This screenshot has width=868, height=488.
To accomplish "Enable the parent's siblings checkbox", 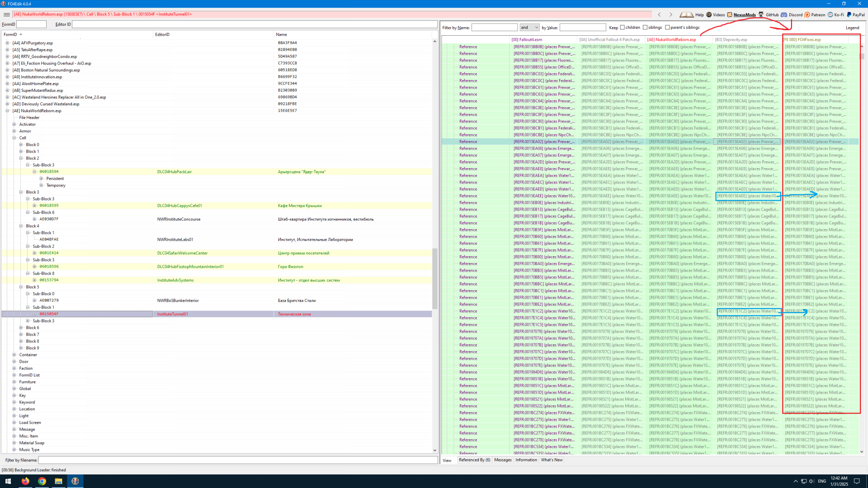I will click(667, 28).
